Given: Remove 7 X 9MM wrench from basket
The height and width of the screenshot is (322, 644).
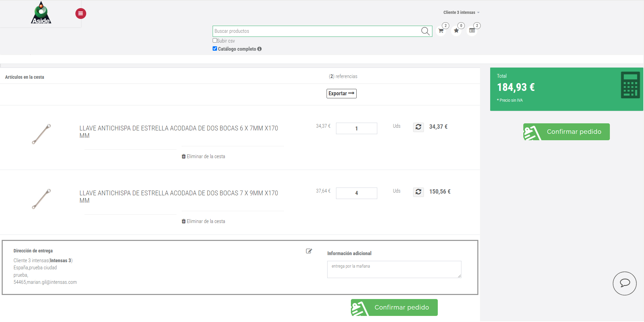Looking at the screenshot, I should (203, 221).
